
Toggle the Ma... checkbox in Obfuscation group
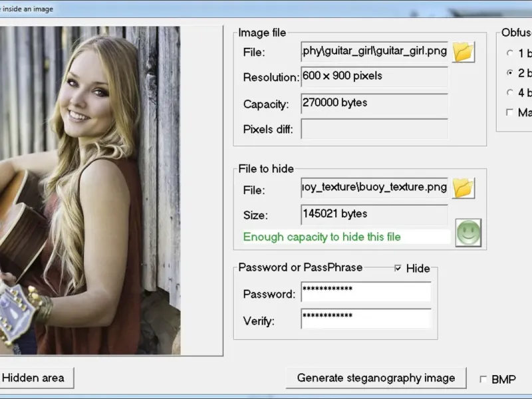509,112
